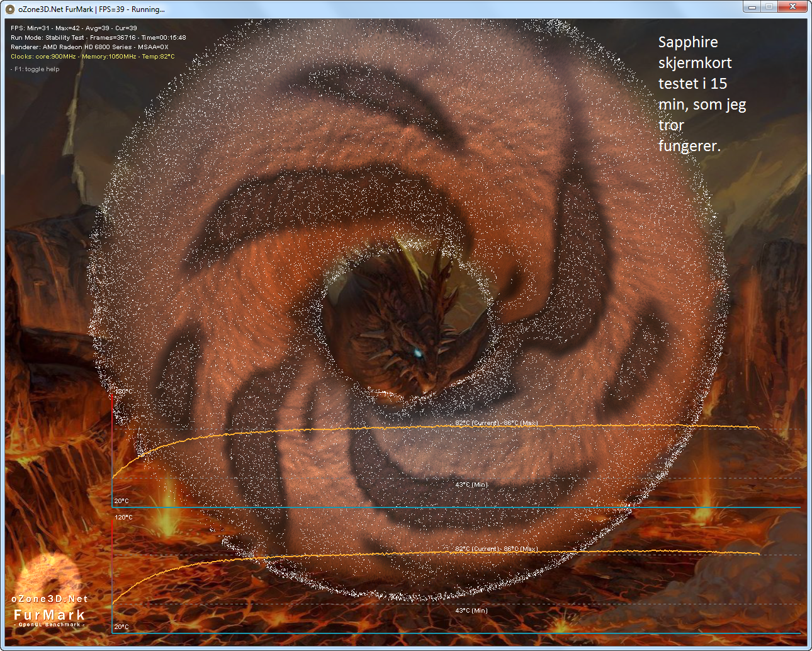Click '82°C (Current) - 86°C (Max)' on upper graph
This screenshot has width=812, height=651.
497,423
